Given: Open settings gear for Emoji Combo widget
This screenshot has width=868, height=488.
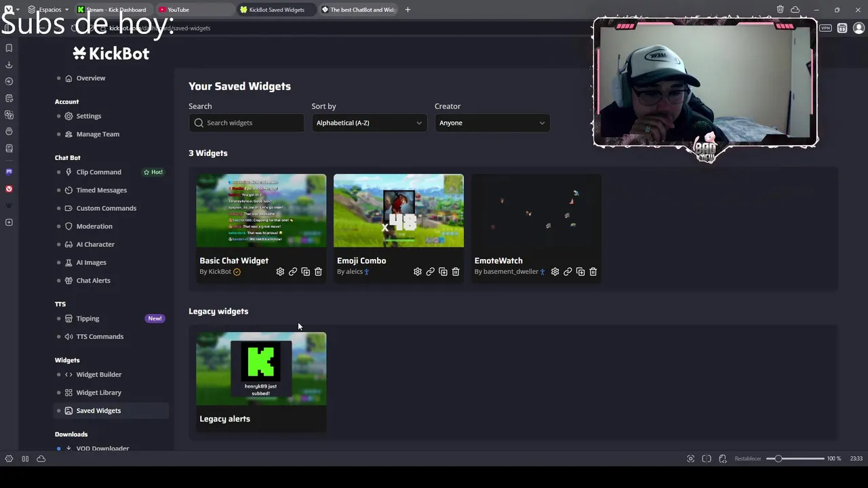Looking at the screenshot, I should click(x=418, y=272).
